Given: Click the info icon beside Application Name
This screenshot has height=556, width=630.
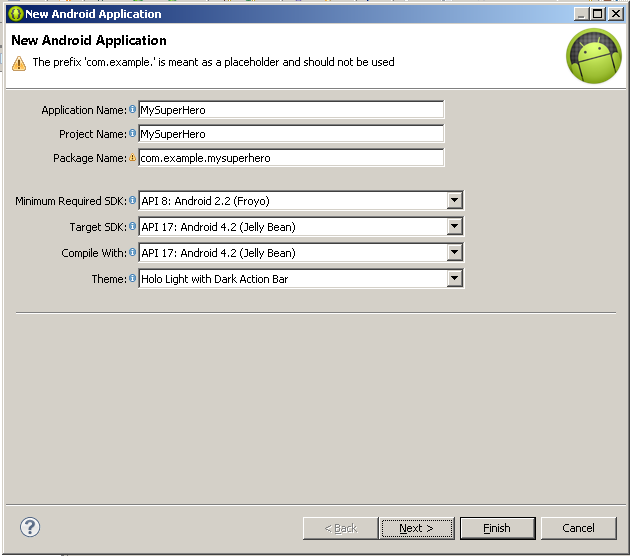Looking at the screenshot, I should [x=132, y=109].
